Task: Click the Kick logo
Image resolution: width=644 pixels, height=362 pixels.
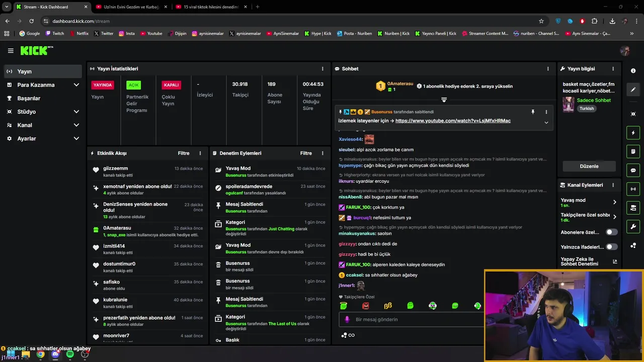Action: 36,50
